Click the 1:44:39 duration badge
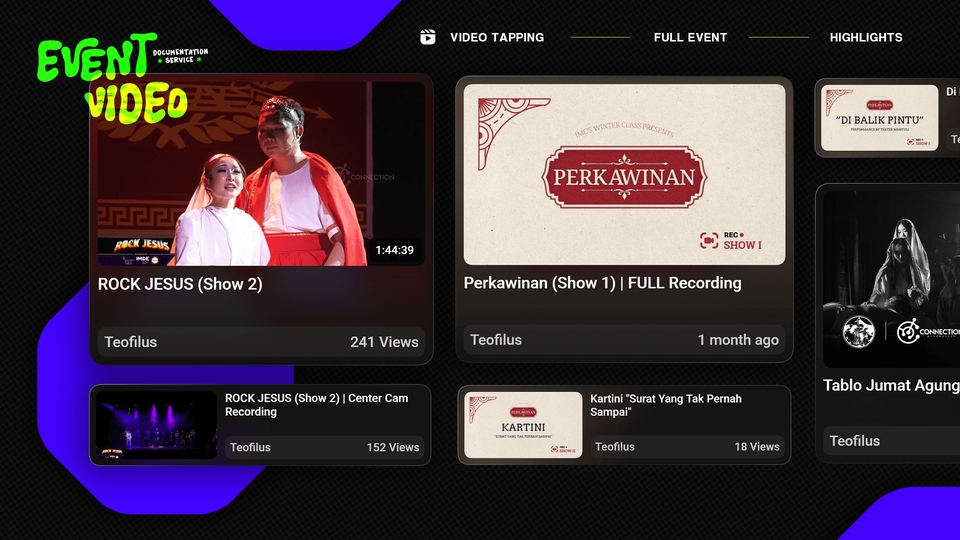960x540 pixels. click(394, 250)
